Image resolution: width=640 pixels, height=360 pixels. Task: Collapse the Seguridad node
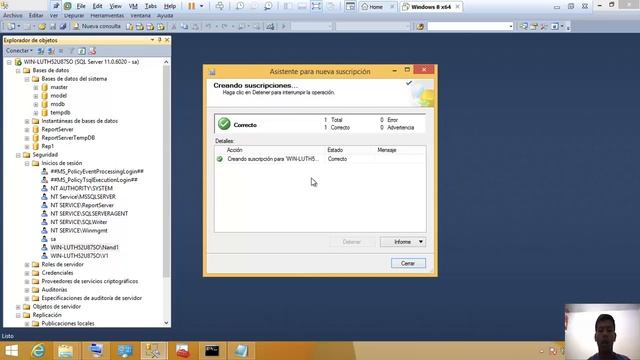[x=18, y=155]
